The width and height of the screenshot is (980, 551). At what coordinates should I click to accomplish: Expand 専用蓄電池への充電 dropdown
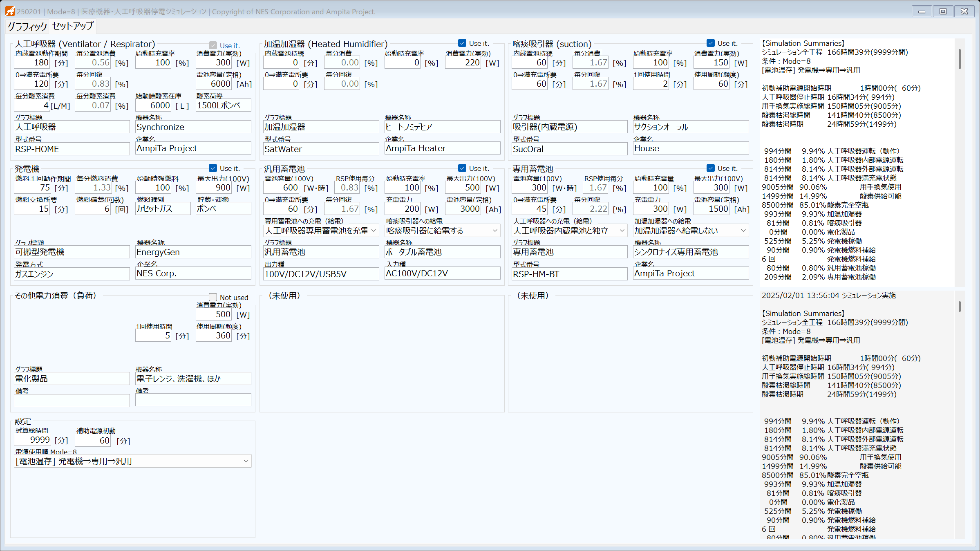321,231
